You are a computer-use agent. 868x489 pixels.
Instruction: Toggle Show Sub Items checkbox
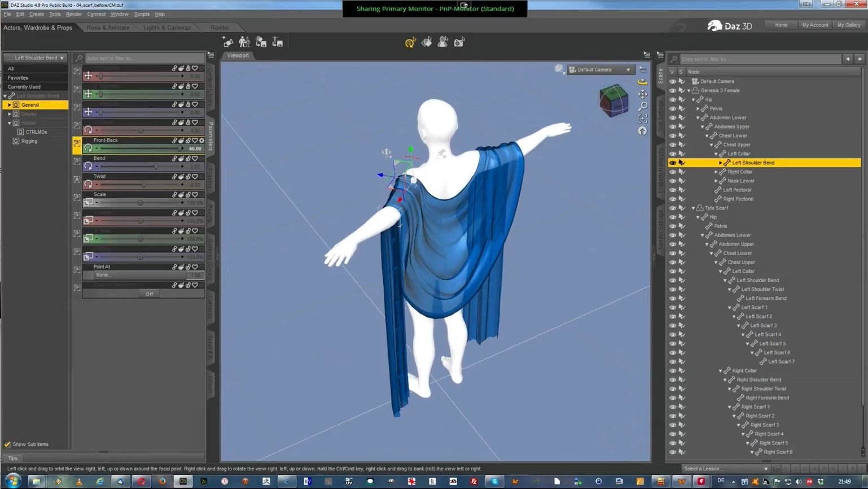(x=7, y=444)
